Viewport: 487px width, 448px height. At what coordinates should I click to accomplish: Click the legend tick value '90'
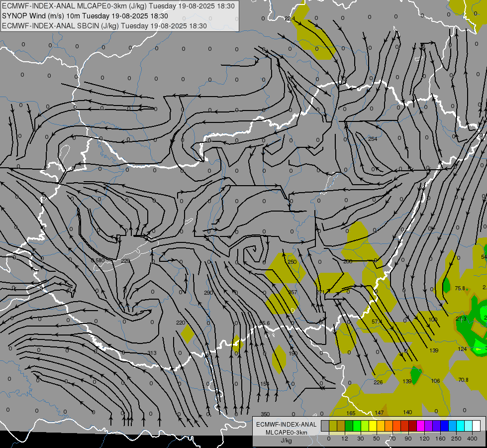click(408, 439)
